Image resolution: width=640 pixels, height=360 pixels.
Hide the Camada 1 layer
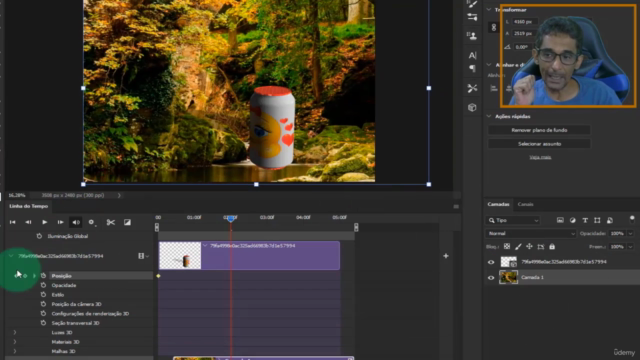coord(491,278)
